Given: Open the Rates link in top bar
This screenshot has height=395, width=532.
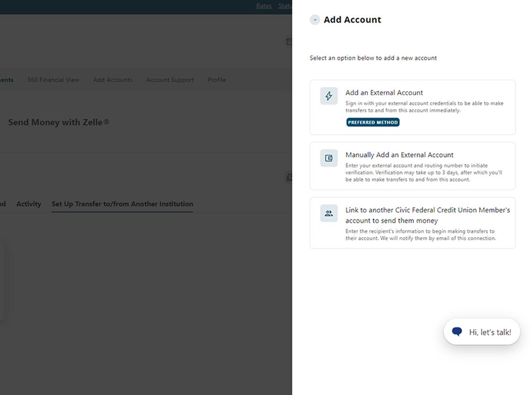Looking at the screenshot, I should (264, 6).
